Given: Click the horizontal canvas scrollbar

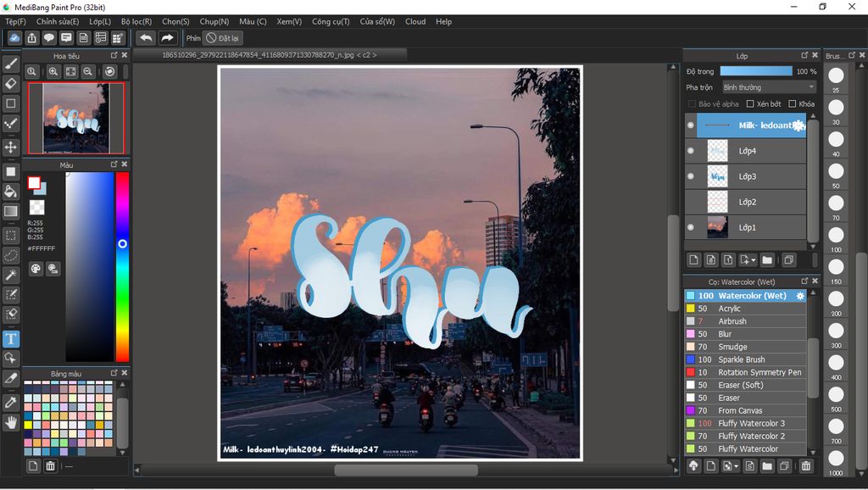Looking at the screenshot, I should pos(406,470).
